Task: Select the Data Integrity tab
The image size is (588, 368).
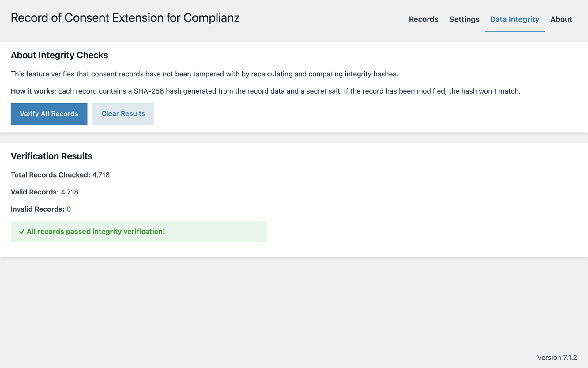Action: [x=514, y=19]
